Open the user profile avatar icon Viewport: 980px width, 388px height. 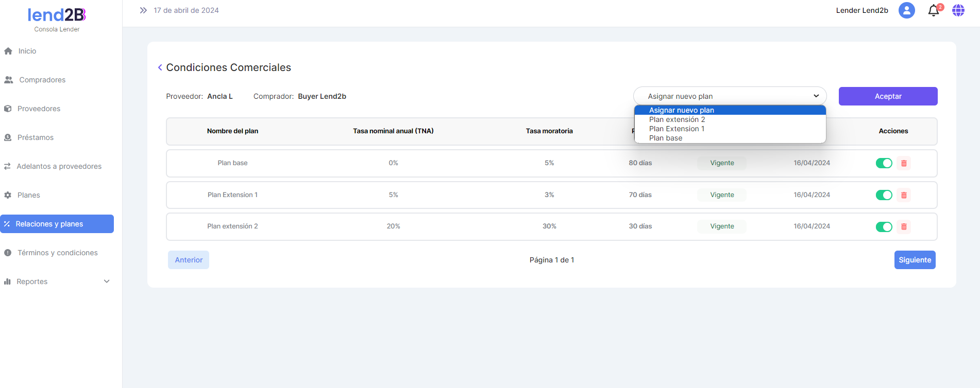[x=906, y=10]
